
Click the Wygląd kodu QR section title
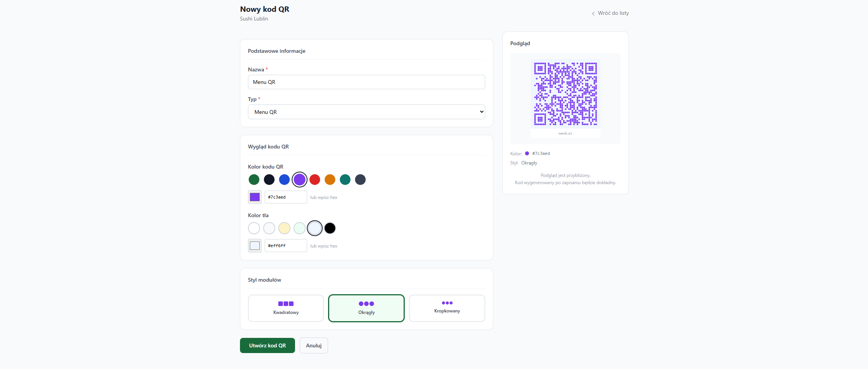click(x=268, y=147)
